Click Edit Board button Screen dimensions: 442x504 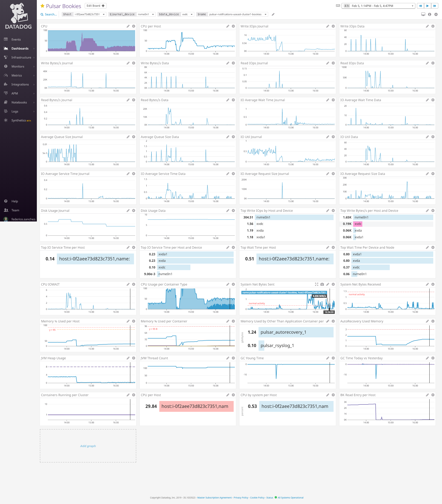(x=96, y=6)
